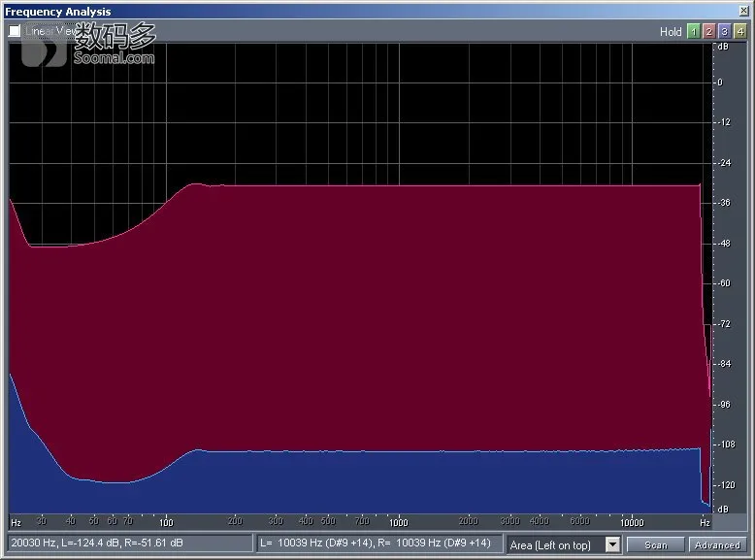Close the Frequency Analysis window
Image resolution: width=755 pixels, height=560 pixels.
click(x=744, y=11)
